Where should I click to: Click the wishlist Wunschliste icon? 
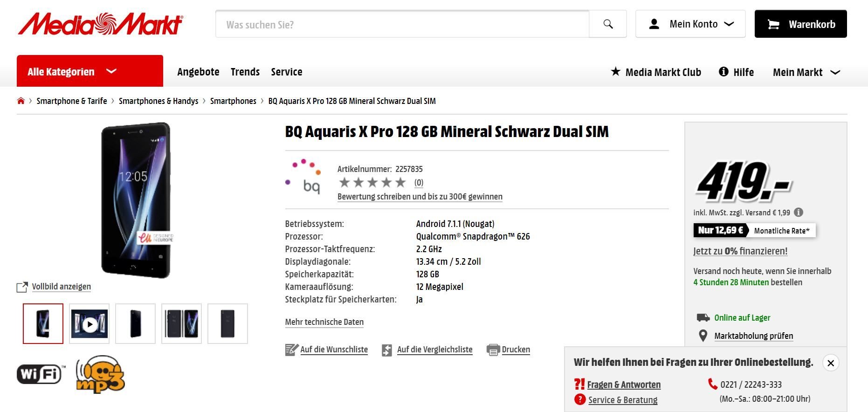(x=291, y=350)
